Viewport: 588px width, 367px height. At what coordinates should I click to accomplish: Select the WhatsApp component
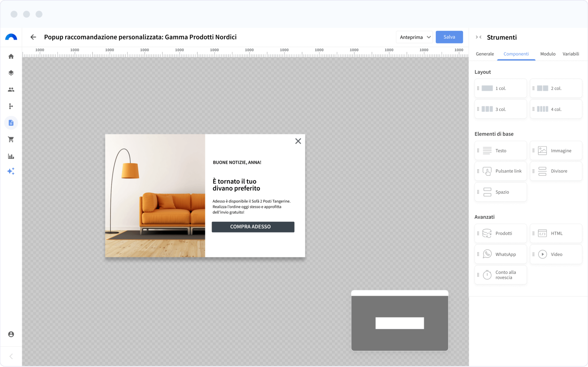tap(500, 254)
